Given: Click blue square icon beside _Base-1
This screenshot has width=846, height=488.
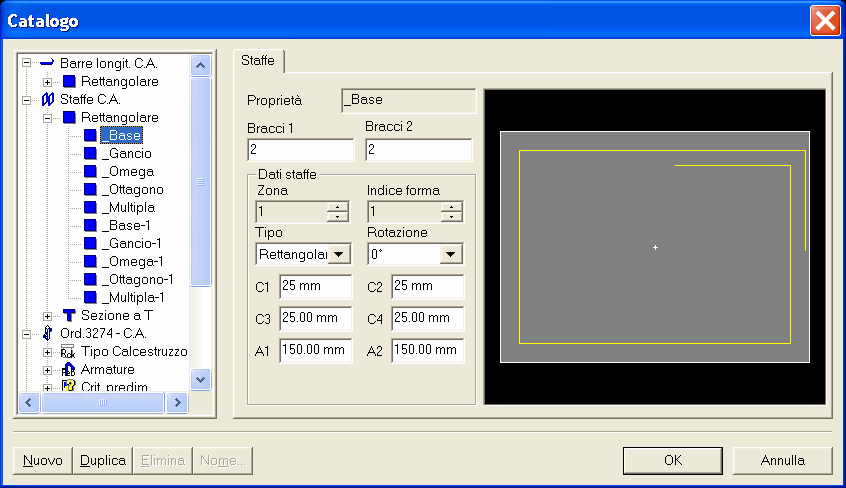Looking at the screenshot, I should click(x=90, y=225).
